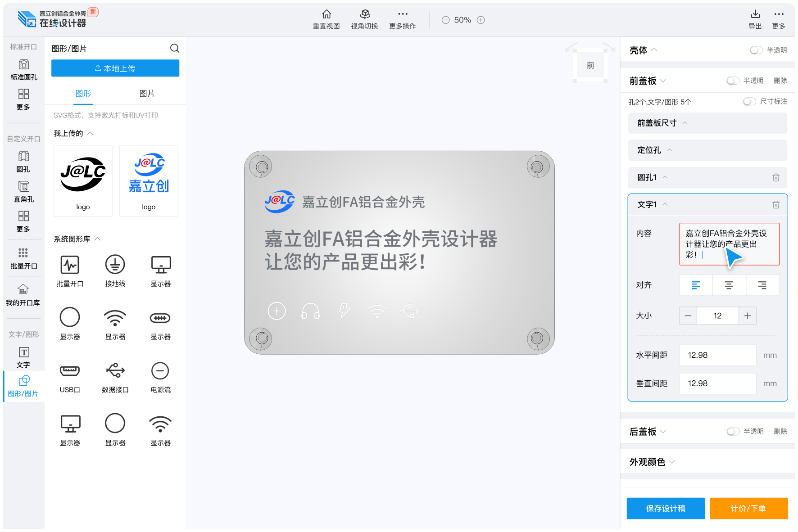Set text alignment to right
798x532 pixels.
tap(762, 285)
